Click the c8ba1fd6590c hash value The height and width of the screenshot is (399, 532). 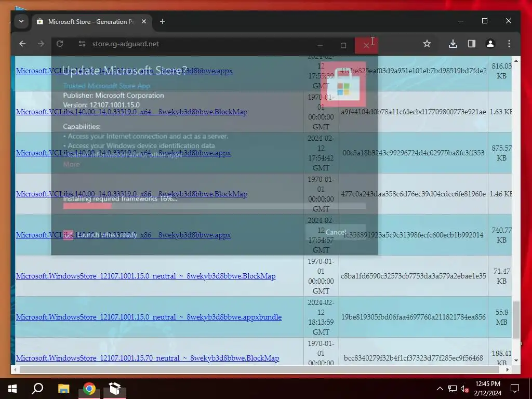point(413,276)
